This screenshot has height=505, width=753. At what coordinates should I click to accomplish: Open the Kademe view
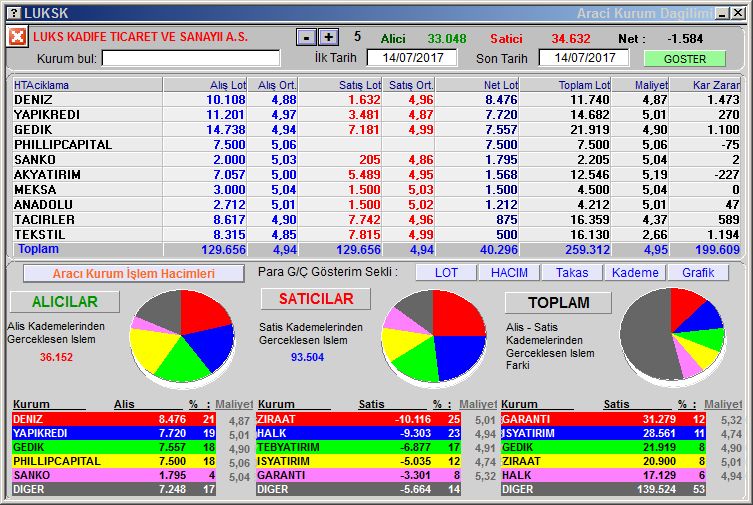pyautogui.click(x=635, y=273)
